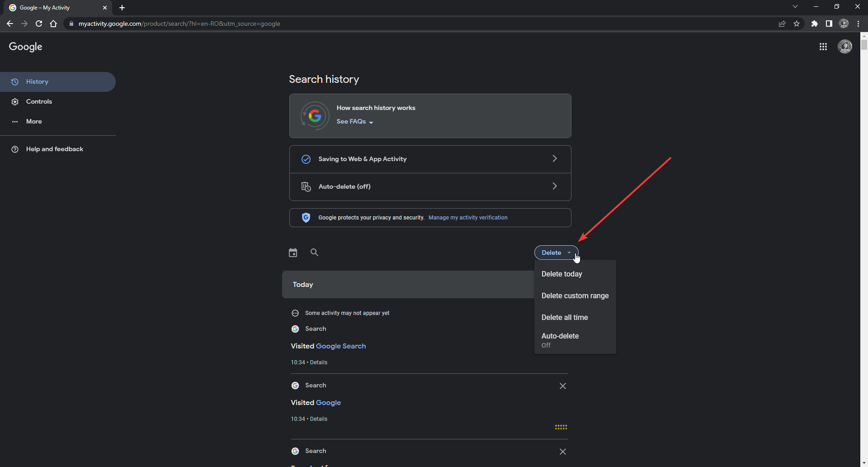The image size is (868, 467).
Task: Choose Delete all time
Action: [575, 318]
